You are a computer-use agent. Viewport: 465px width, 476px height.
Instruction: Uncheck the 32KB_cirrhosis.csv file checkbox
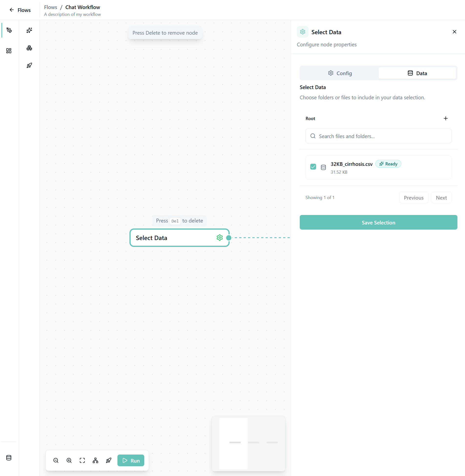click(x=313, y=167)
